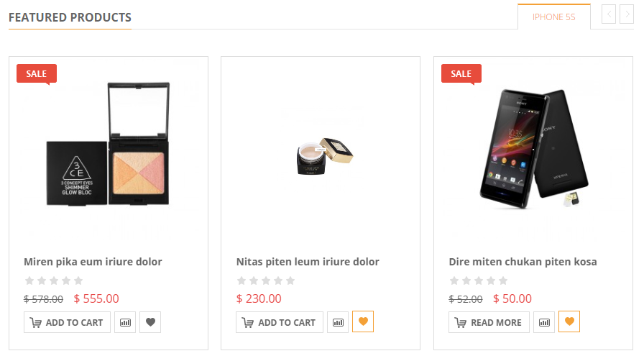Click star rating under Dire miten product
644x356 pixels.
tap(479, 280)
